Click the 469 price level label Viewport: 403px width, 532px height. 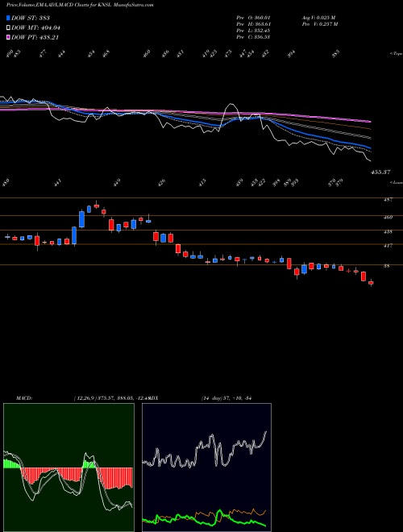(388, 218)
